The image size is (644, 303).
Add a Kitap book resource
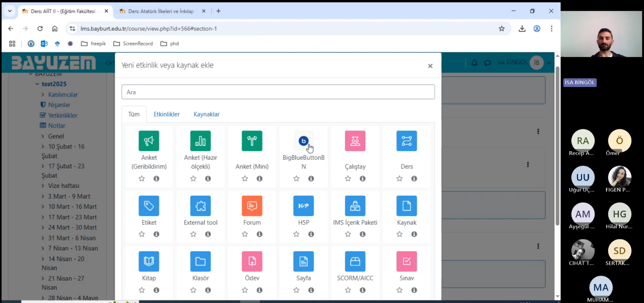point(149,261)
